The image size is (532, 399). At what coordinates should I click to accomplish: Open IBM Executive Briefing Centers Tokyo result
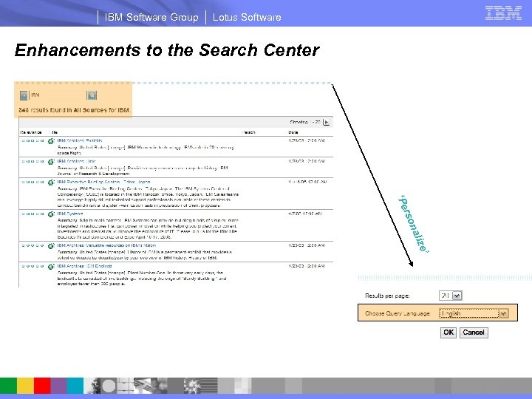pos(103,182)
